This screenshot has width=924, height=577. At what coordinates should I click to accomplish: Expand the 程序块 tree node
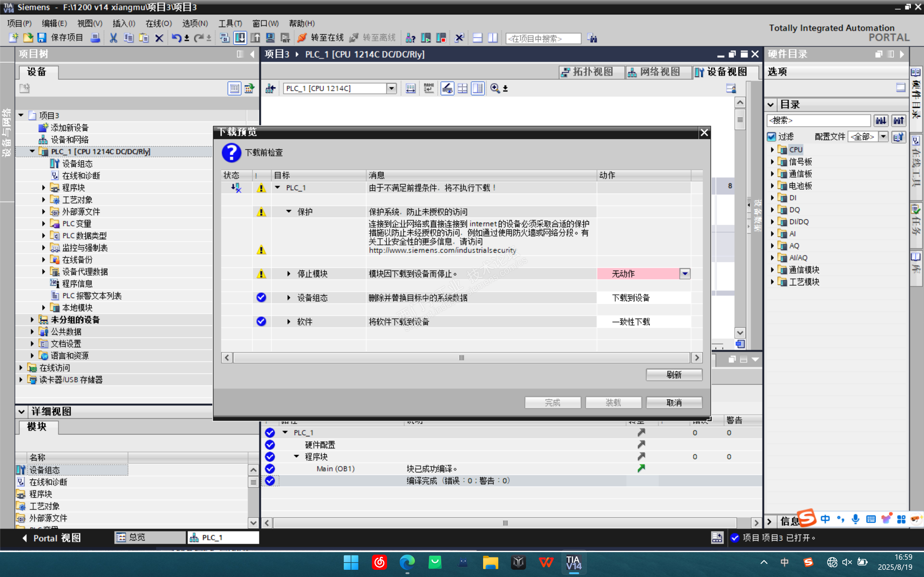(44, 188)
